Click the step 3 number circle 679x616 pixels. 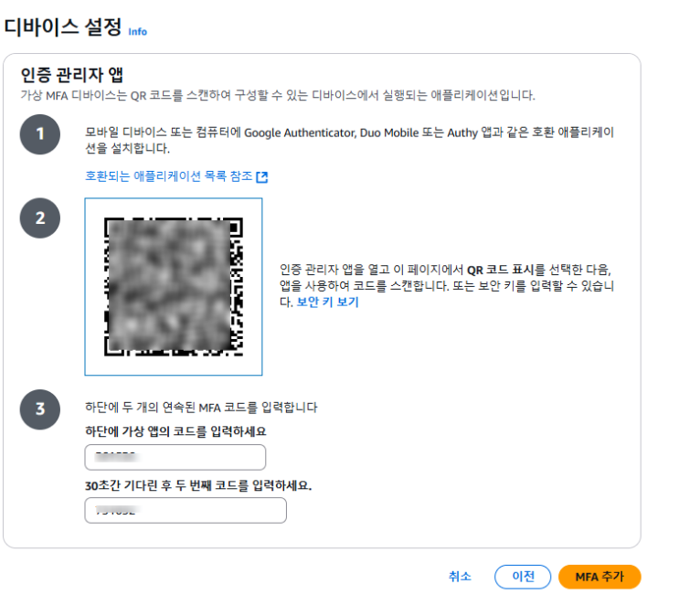[39, 409]
